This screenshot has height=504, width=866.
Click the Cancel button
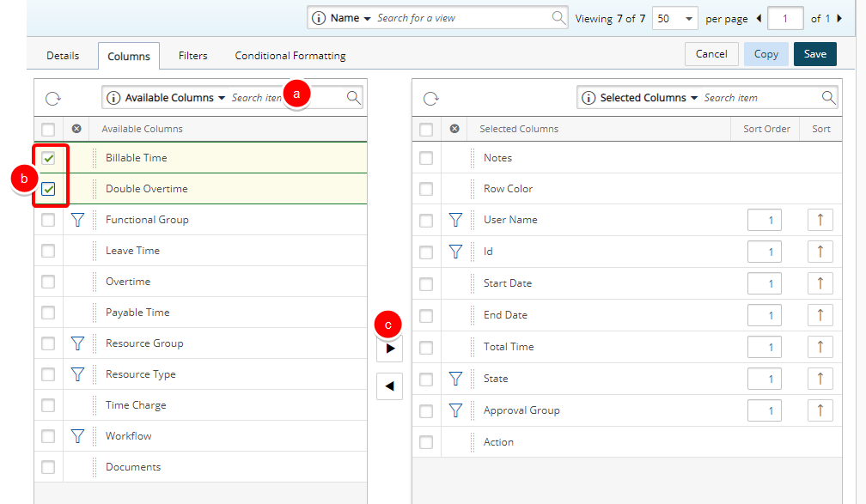[x=711, y=54]
